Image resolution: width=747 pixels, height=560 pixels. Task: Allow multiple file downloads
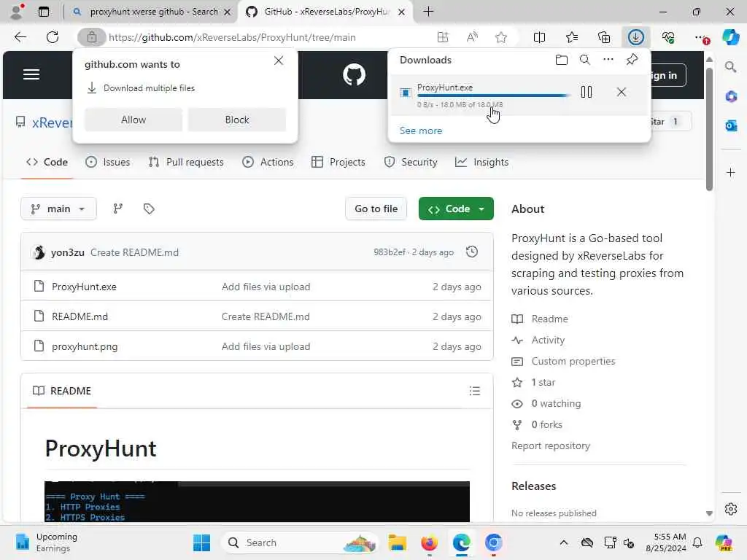click(x=133, y=120)
